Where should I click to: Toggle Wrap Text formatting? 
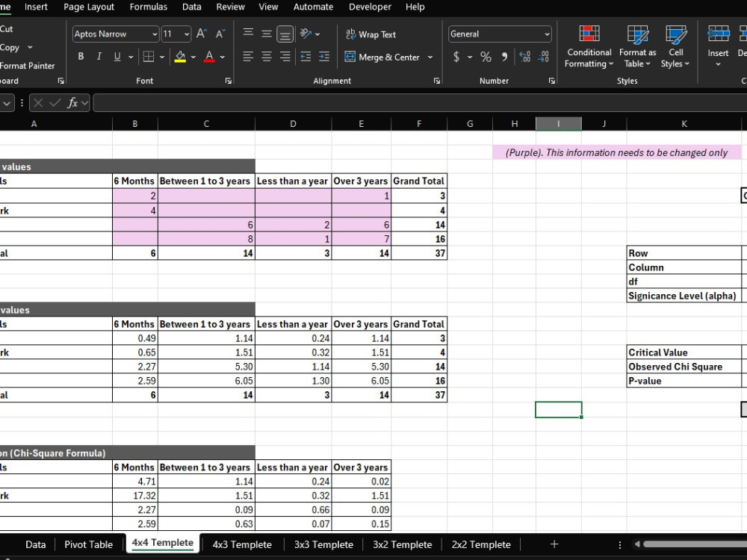(x=371, y=34)
